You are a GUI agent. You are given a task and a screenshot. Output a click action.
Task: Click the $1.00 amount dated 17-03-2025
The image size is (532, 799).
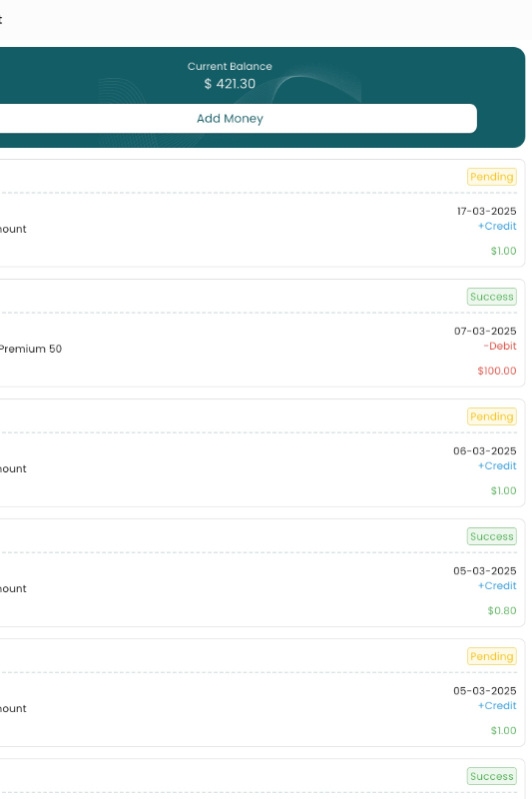(x=503, y=251)
